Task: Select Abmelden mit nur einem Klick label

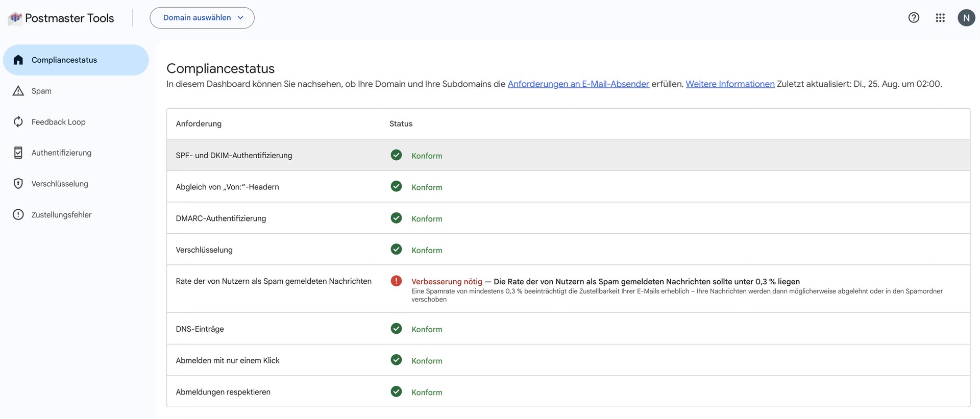Action: 228,361
